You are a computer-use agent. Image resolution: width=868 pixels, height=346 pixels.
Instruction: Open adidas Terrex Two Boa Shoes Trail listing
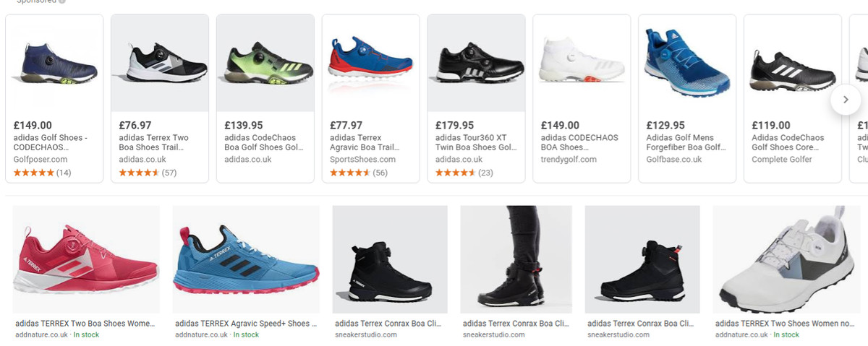coord(153,142)
